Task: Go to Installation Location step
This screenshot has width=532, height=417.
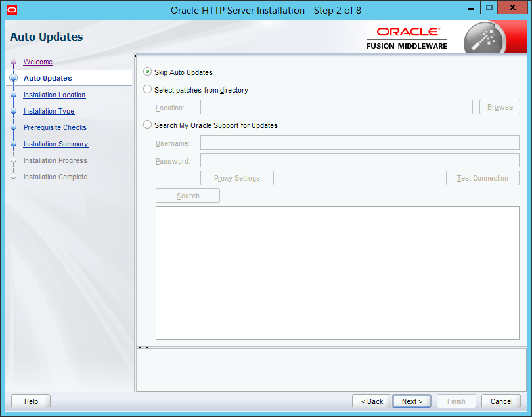Action: (x=55, y=95)
